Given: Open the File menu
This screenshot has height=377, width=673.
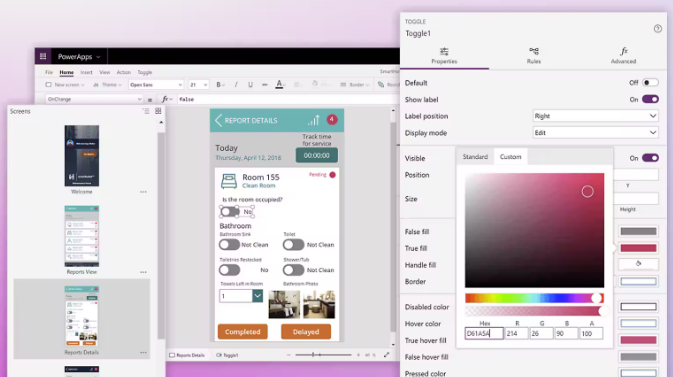Looking at the screenshot, I should [x=49, y=72].
